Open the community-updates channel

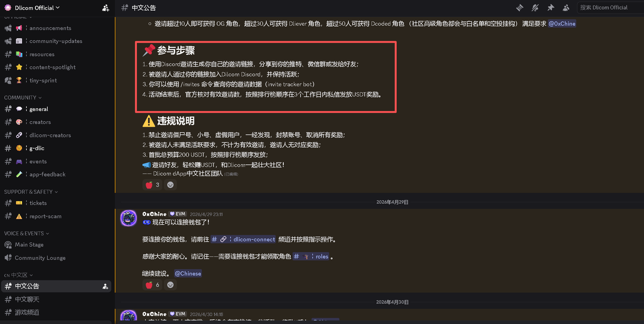[56, 41]
